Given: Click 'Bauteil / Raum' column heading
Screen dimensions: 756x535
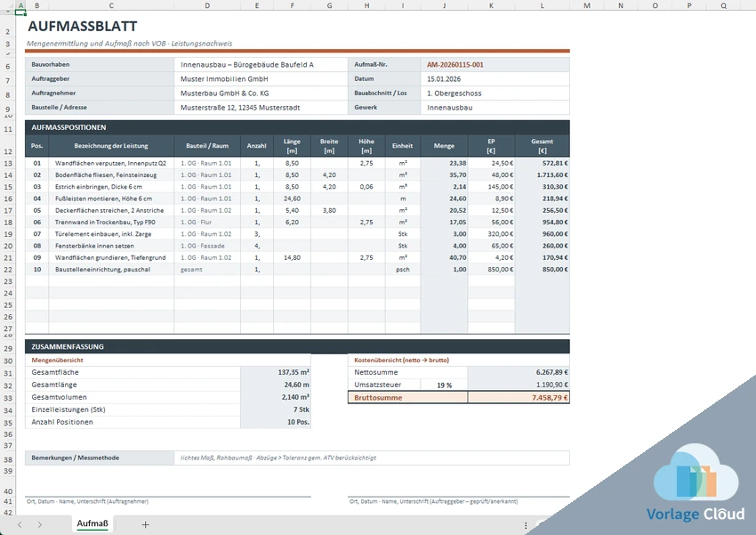Looking at the screenshot, I should pyautogui.click(x=207, y=146).
